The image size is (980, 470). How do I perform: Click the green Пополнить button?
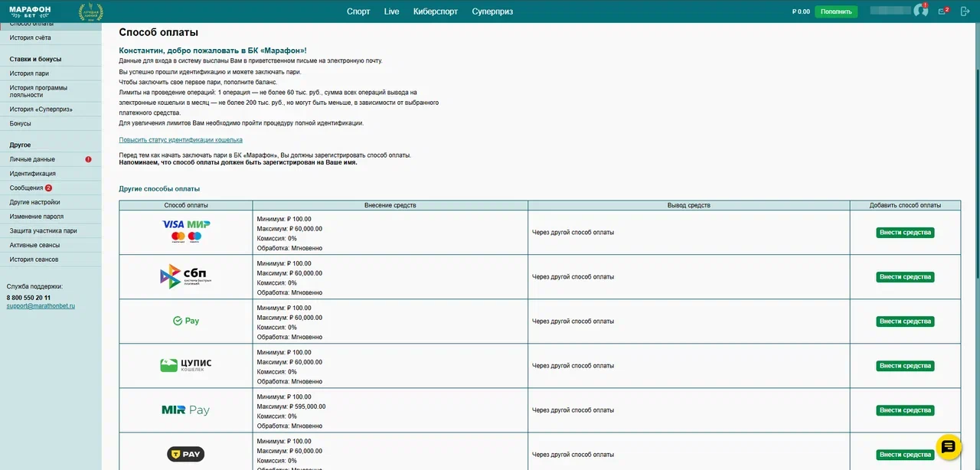click(836, 11)
